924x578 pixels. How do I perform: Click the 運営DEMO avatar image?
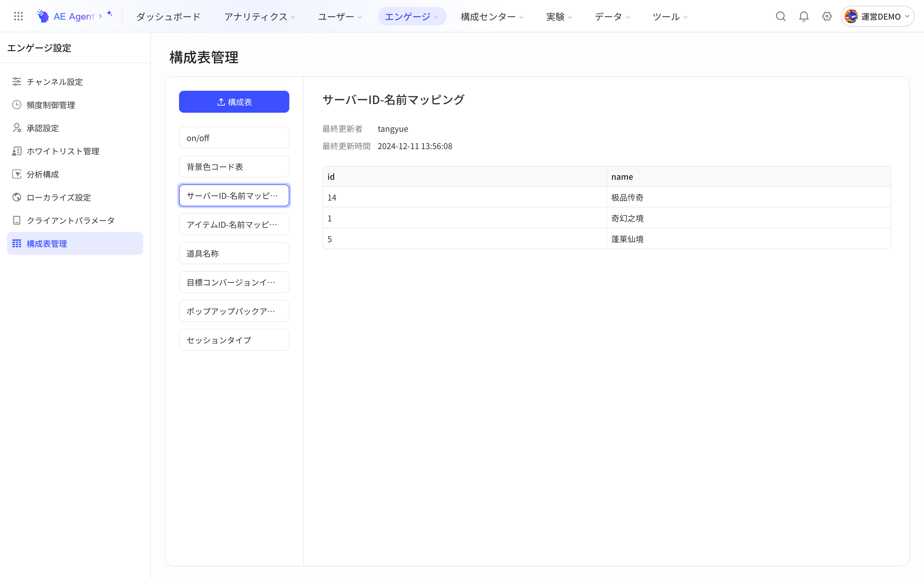click(x=851, y=16)
